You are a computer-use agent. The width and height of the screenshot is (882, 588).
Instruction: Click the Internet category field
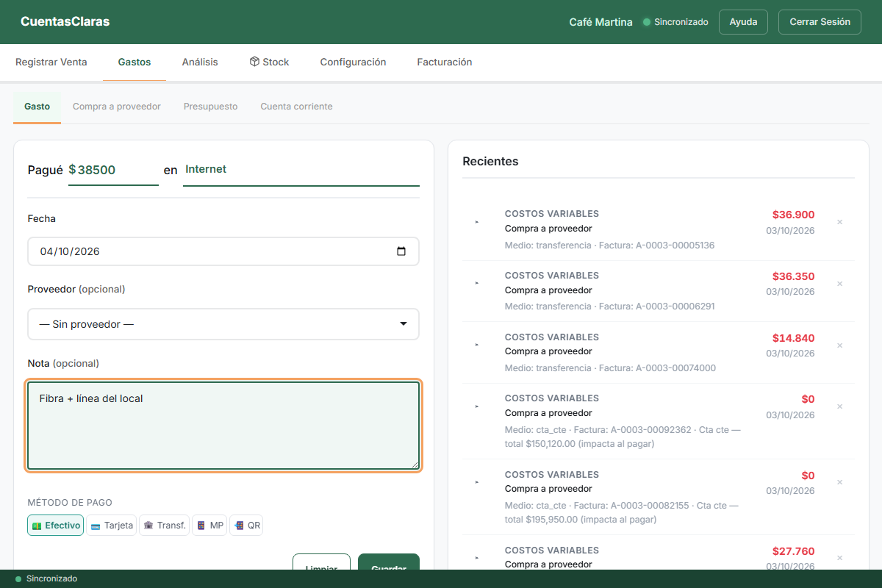[x=301, y=170]
